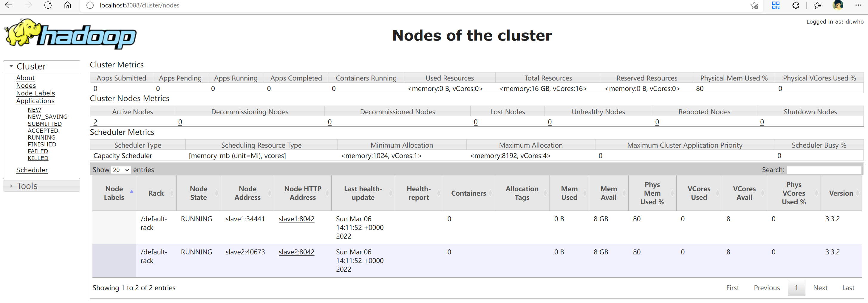This screenshot has width=868, height=303.
Task: Filter applications by FINISHED state
Action: (x=42, y=144)
